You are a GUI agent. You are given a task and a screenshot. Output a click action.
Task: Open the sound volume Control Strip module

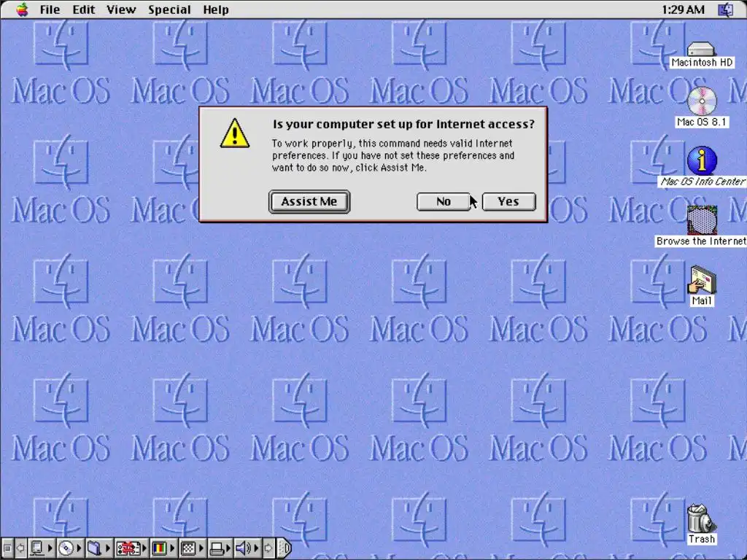[247, 548]
